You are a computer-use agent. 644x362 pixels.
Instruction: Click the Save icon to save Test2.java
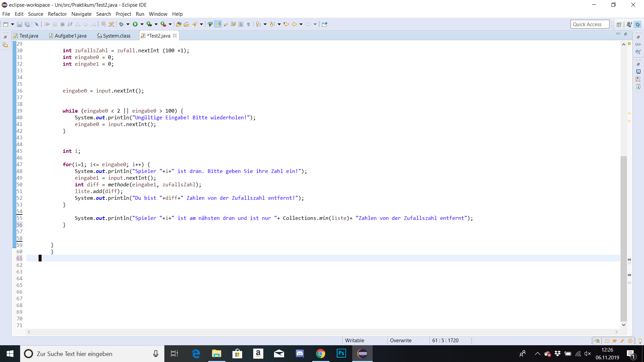pos(19,24)
